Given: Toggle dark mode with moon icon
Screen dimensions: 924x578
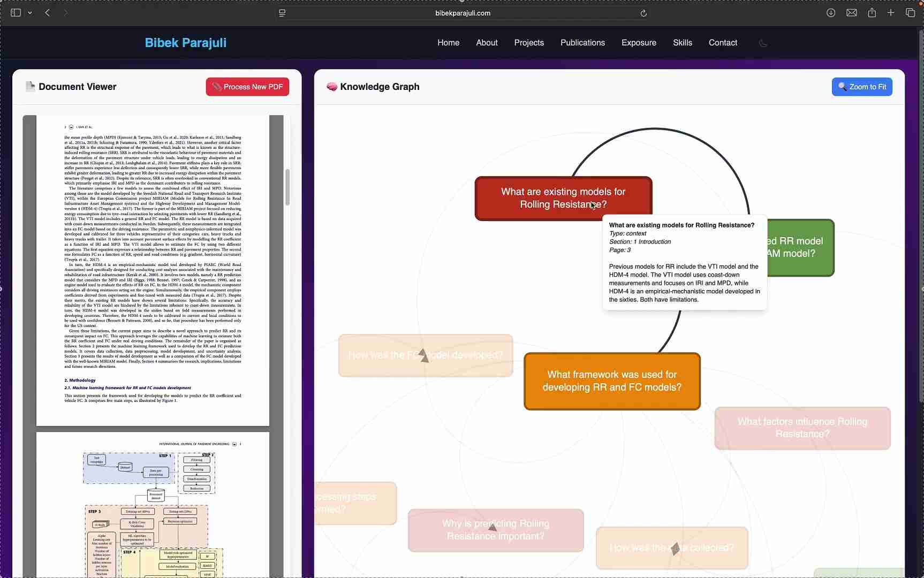Looking at the screenshot, I should click(x=763, y=43).
